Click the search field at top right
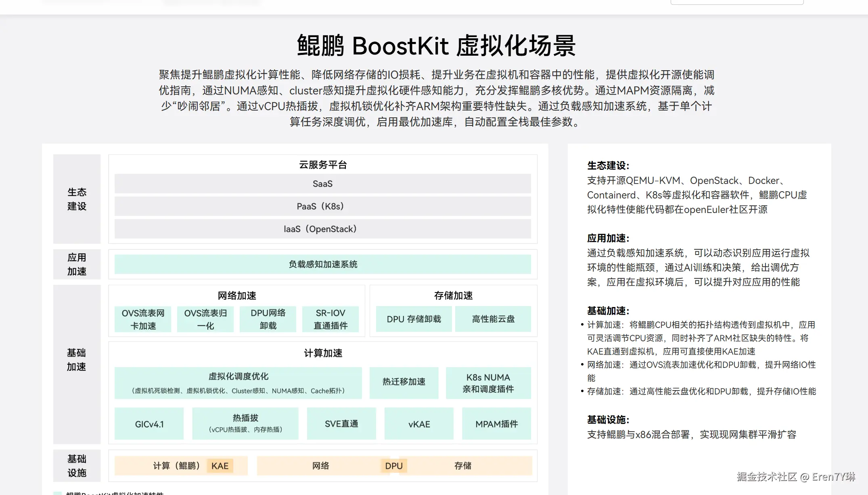Screen dimensions: 868x495 pos(737,2)
